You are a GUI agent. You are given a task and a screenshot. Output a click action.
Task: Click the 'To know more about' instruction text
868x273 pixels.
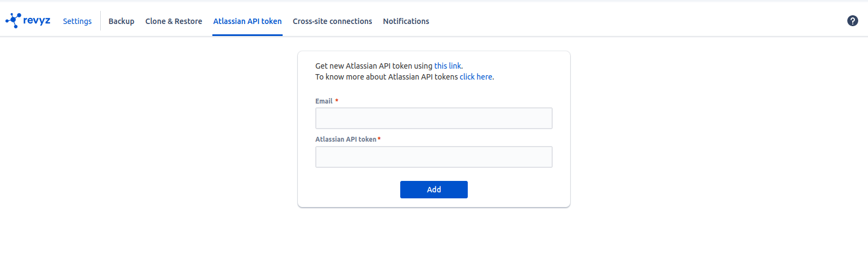coord(387,77)
